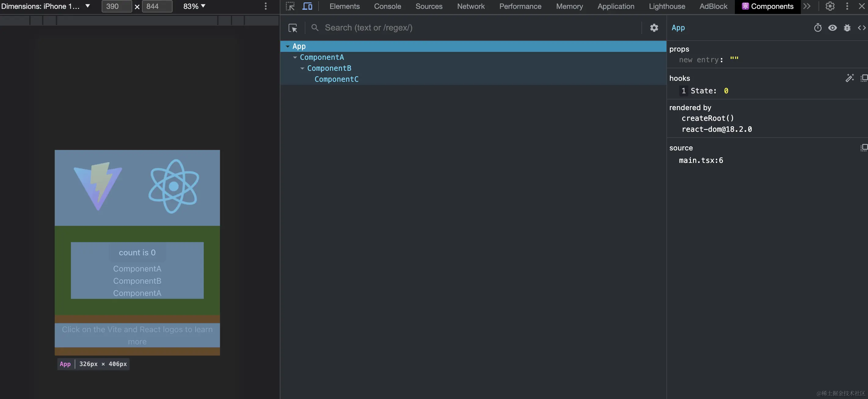
Task: Click ComponentB text in page preview
Action: click(137, 281)
